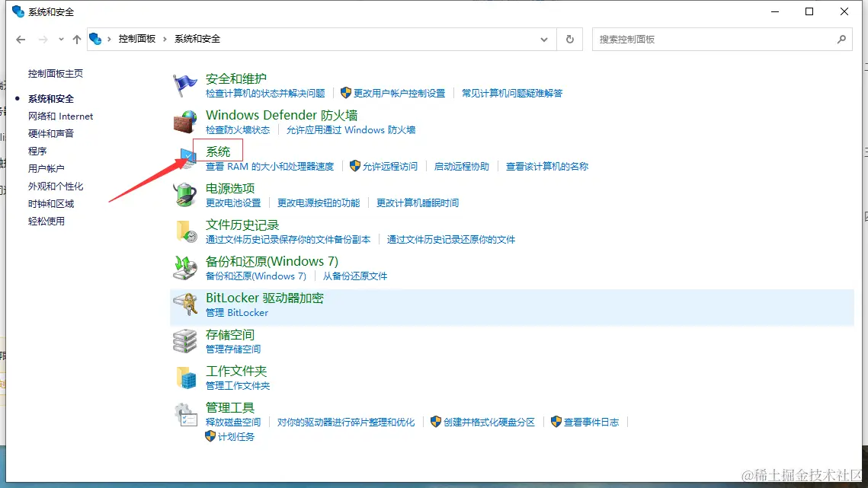The width and height of the screenshot is (868, 488).
Task: Click the window title bar shield icon
Action: [x=18, y=11]
